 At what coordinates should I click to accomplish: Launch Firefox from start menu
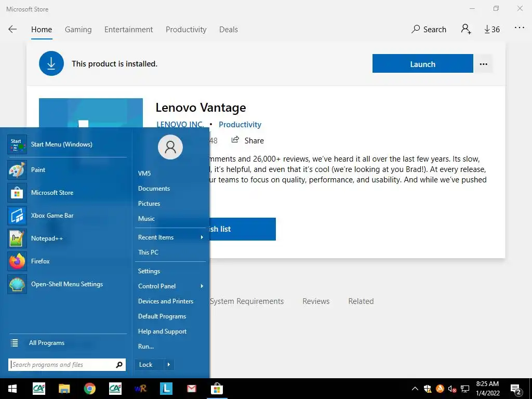tap(67, 261)
